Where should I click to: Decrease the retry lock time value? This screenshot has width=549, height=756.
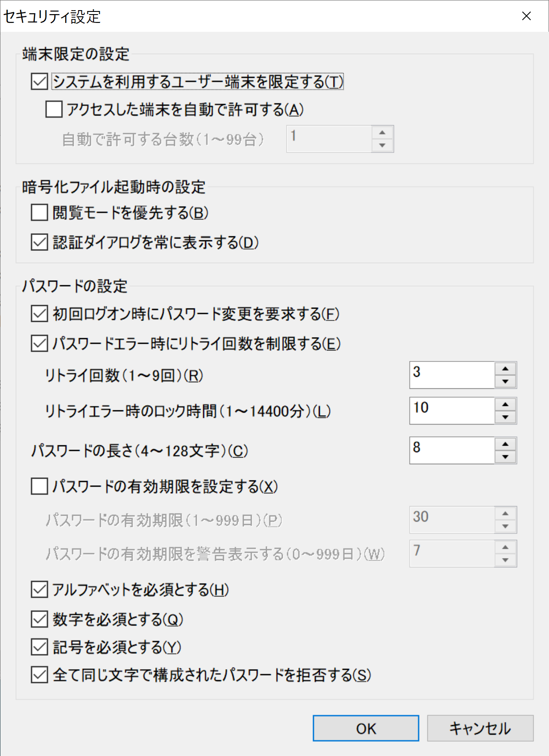[505, 417]
